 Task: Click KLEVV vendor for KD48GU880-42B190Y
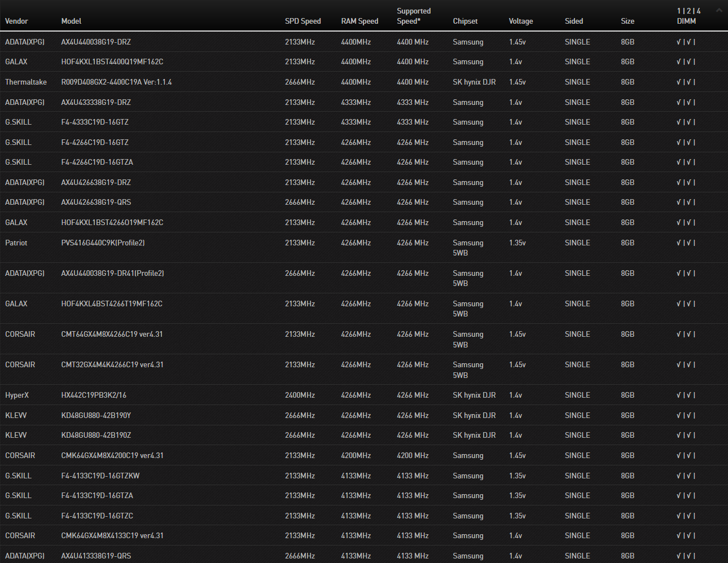coord(16,416)
